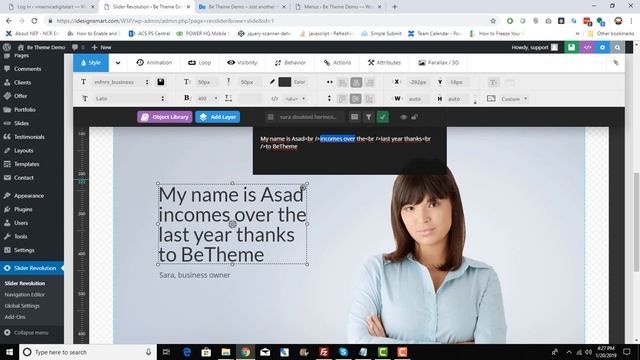The height and width of the screenshot is (360, 640).
Task: Switch to the Attributes tab
Action: coord(384,63)
